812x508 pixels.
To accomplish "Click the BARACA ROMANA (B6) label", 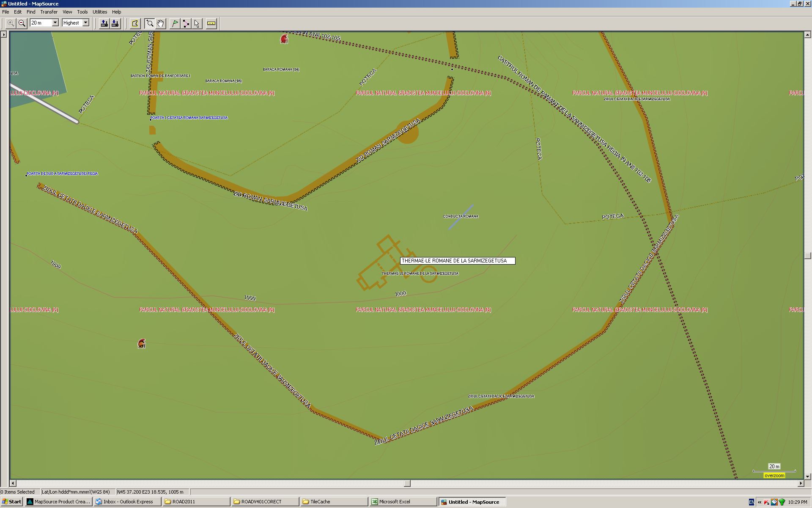I will pos(224,81).
